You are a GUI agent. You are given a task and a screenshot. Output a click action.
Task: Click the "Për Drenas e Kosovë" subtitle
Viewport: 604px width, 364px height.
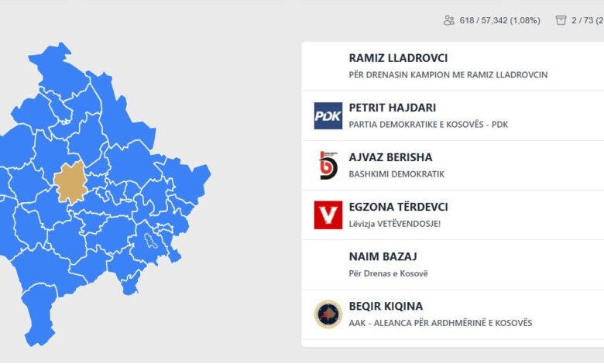tap(388, 273)
